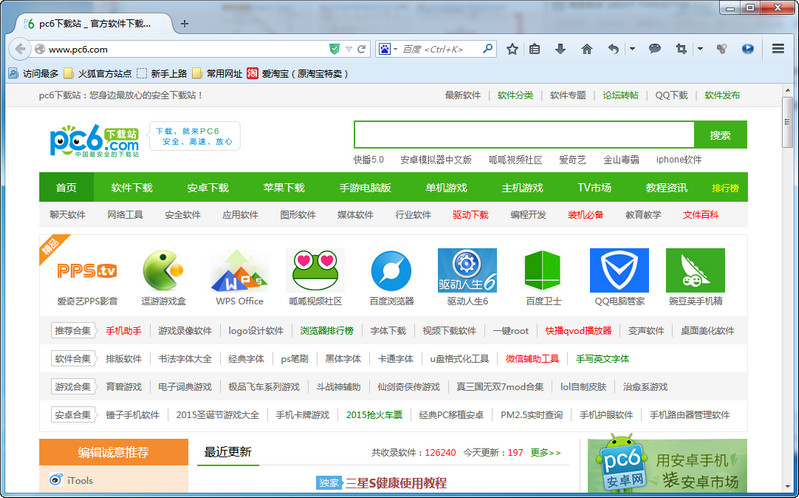Click the green 搜索 button

click(720, 135)
